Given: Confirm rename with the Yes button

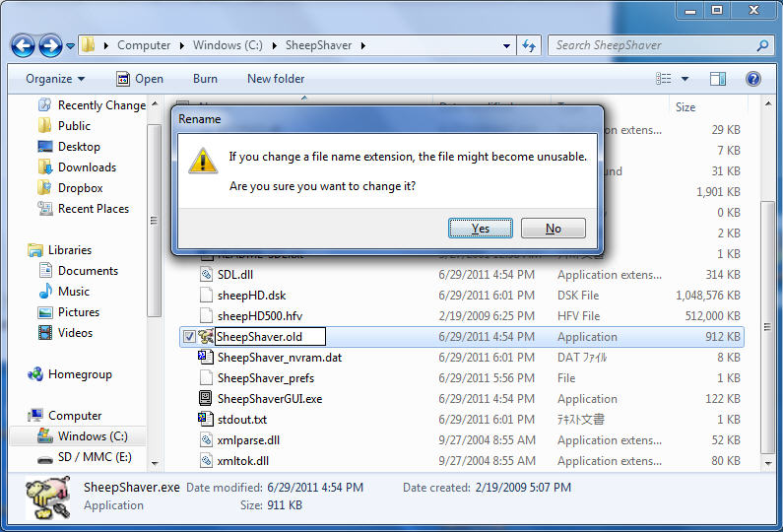Looking at the screenshot, I should 480,229.
